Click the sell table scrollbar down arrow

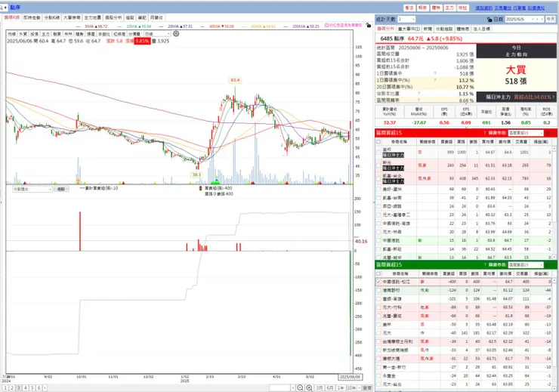(554, 388)
